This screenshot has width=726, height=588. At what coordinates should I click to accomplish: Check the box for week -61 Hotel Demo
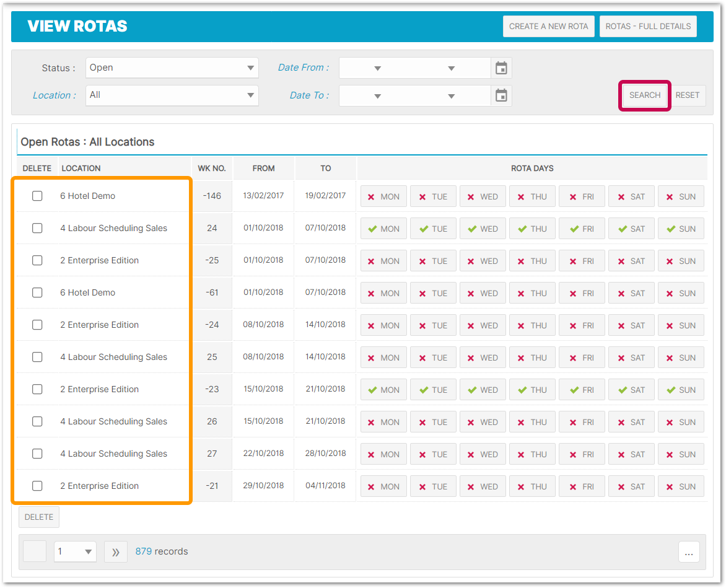click(37, 292)
